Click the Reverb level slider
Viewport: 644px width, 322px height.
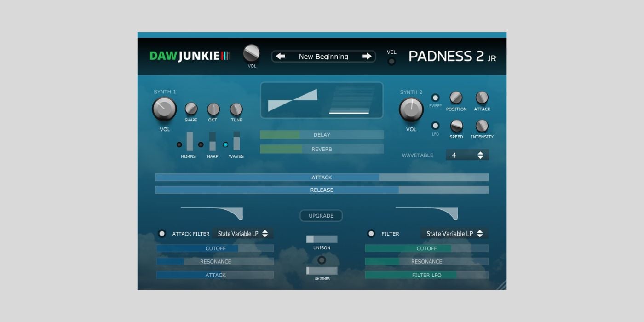pyautogui.click(x=321, y=149)
